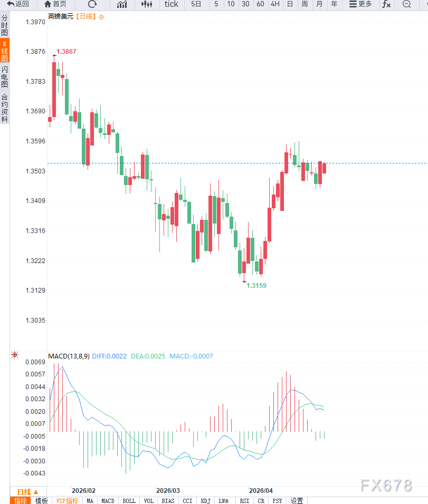
Task: Refresh the chart with reload icon
Action: 92,4
